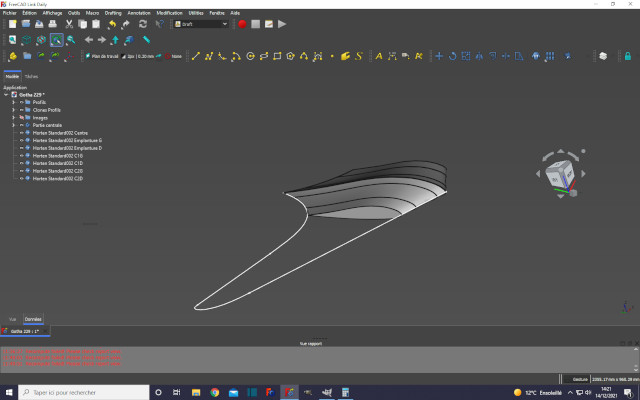
Task: Toggle visibility of Partie centrale
Action: click(22, 125)
